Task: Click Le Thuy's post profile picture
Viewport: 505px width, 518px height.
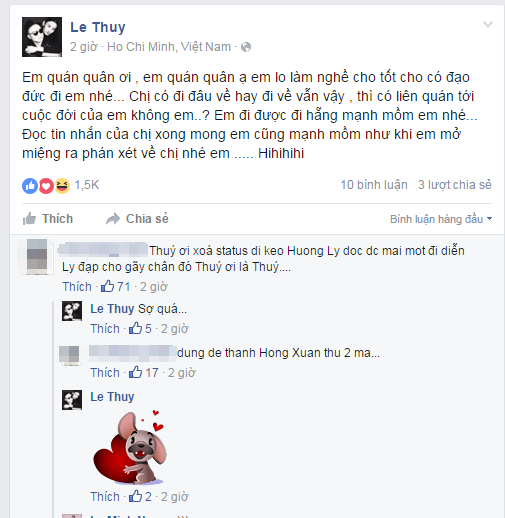Action: pyautogui.click(x=42, y=37)
